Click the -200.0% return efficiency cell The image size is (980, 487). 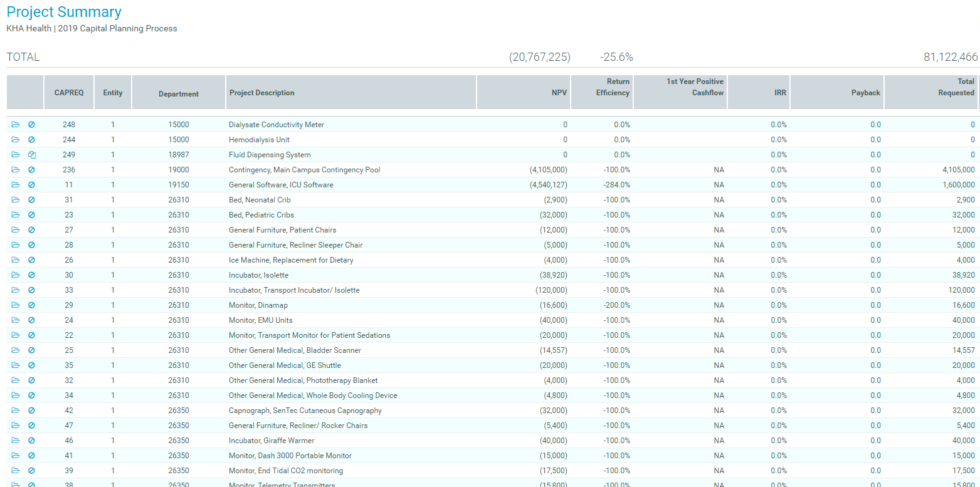point(617,305)
